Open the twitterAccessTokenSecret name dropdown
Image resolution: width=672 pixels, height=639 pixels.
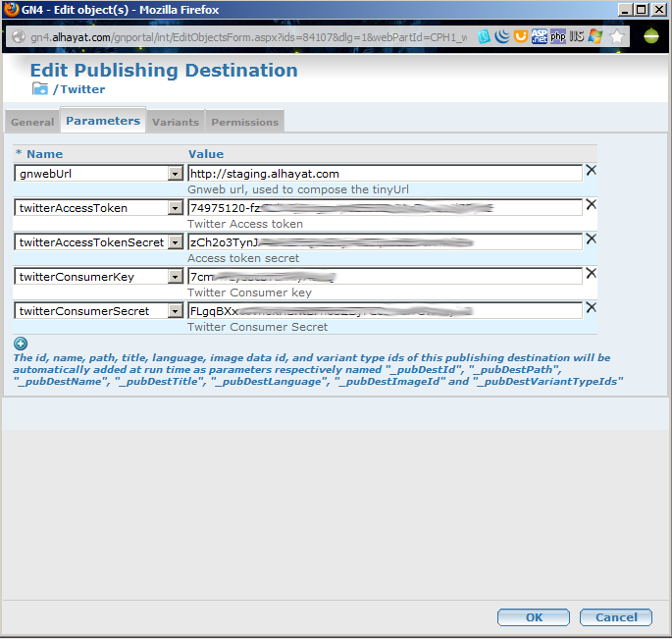click(175, 242)
